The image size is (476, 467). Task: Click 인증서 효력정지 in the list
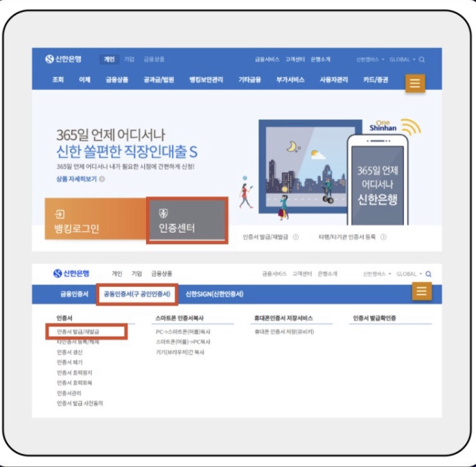tap(74, 373)
